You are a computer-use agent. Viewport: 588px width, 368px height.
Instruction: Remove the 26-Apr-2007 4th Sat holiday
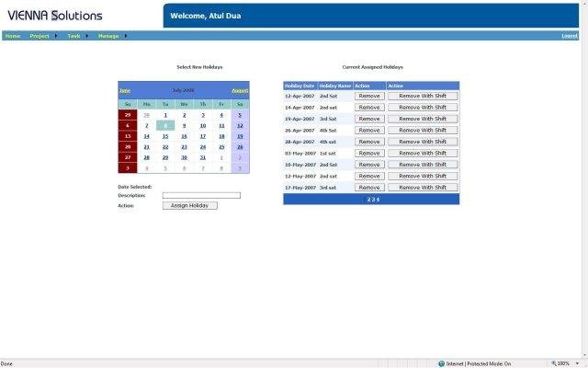point(369,131)
